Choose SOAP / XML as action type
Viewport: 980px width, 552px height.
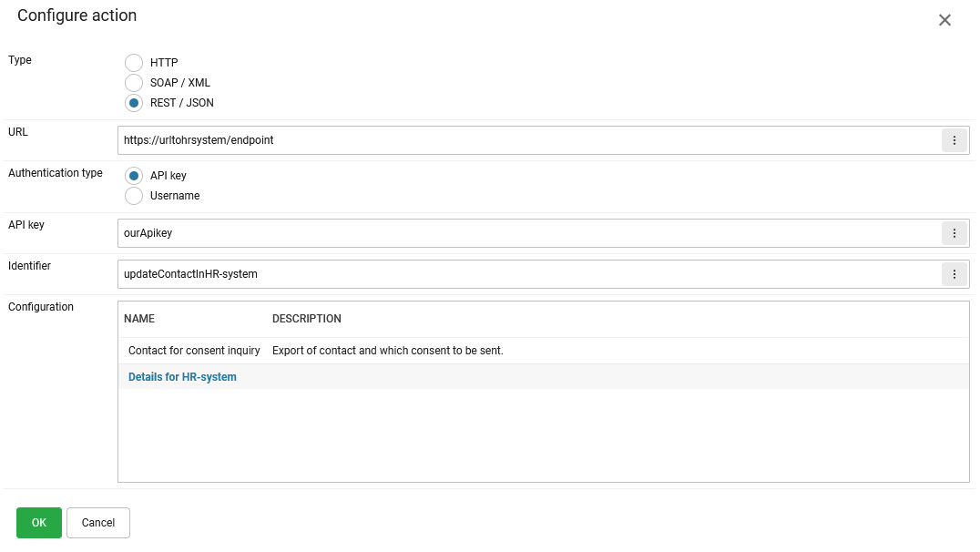coord(134,83)
